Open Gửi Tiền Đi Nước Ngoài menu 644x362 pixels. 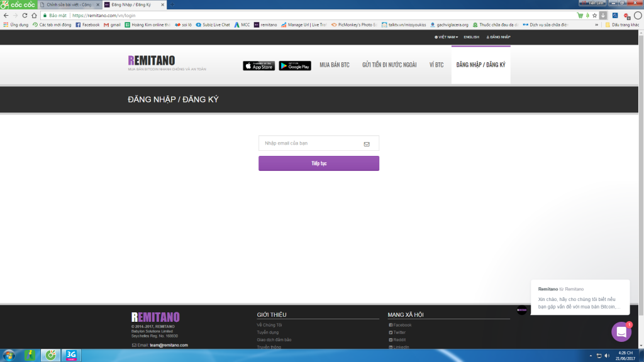(389, 65)
